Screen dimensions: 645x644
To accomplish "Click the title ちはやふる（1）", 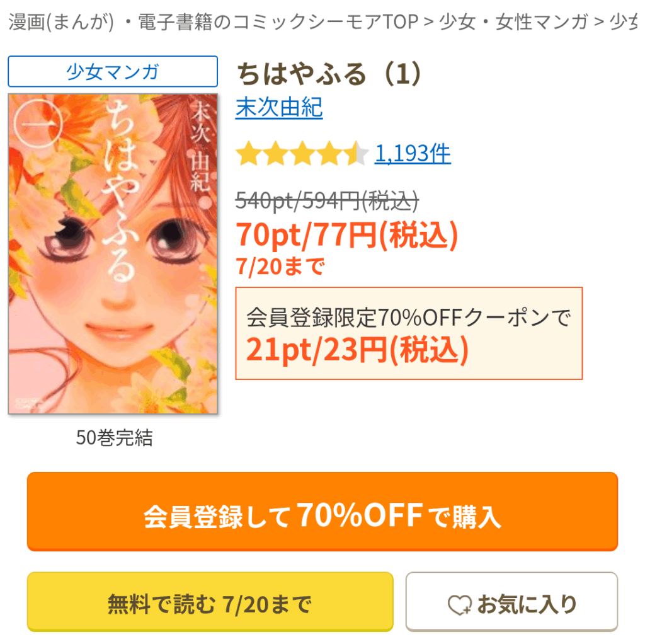I will (329, 74).
